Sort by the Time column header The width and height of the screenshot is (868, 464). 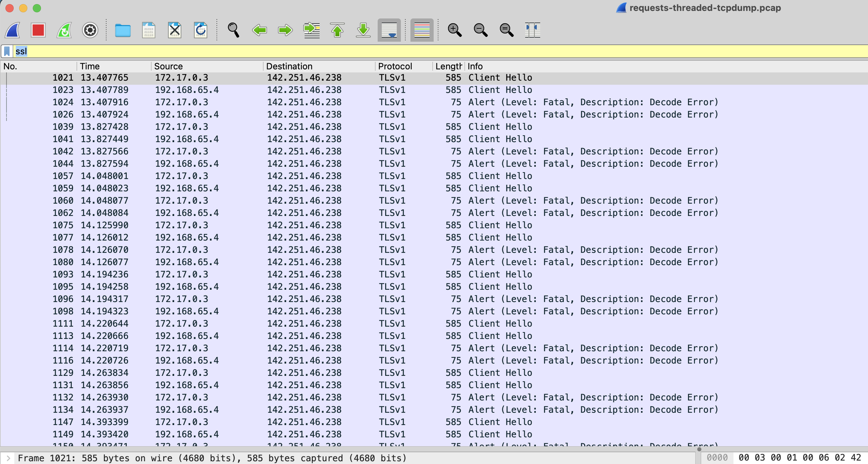tap(114, 66)
